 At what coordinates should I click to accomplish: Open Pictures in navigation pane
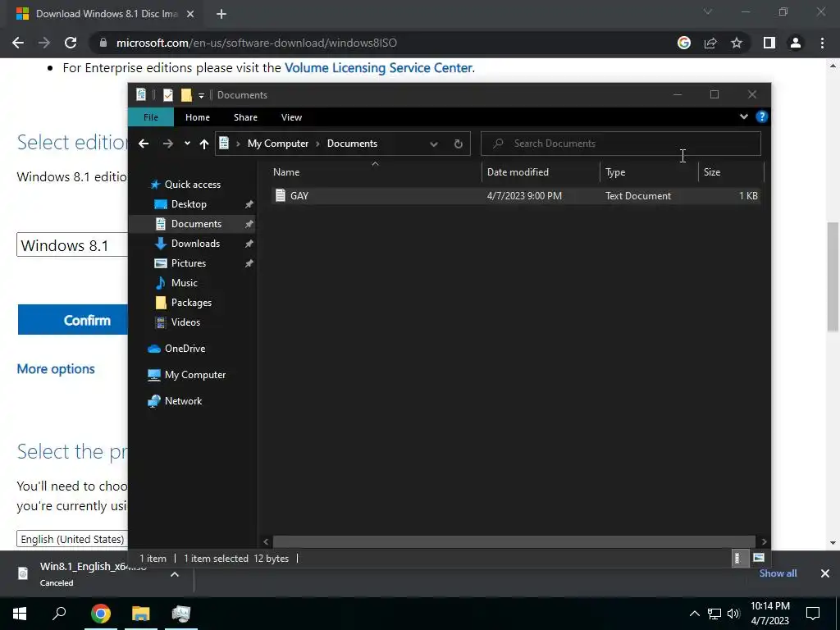click(188, 263)
